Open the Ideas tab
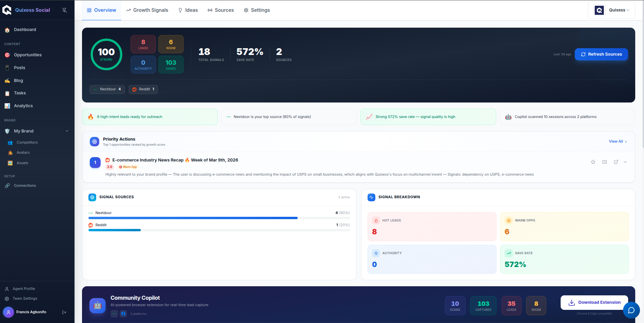Screen dimensions: 644x323 tap(188, 10)
